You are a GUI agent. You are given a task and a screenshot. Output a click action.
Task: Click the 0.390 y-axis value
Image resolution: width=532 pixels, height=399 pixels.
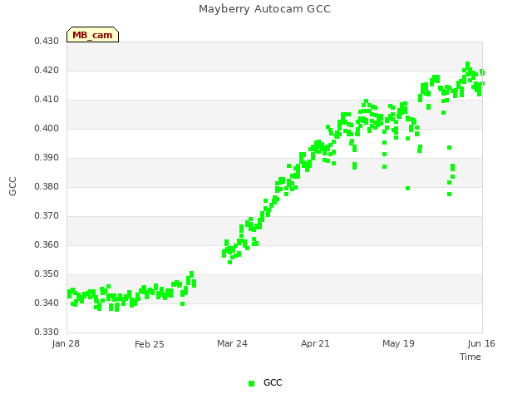47,157
